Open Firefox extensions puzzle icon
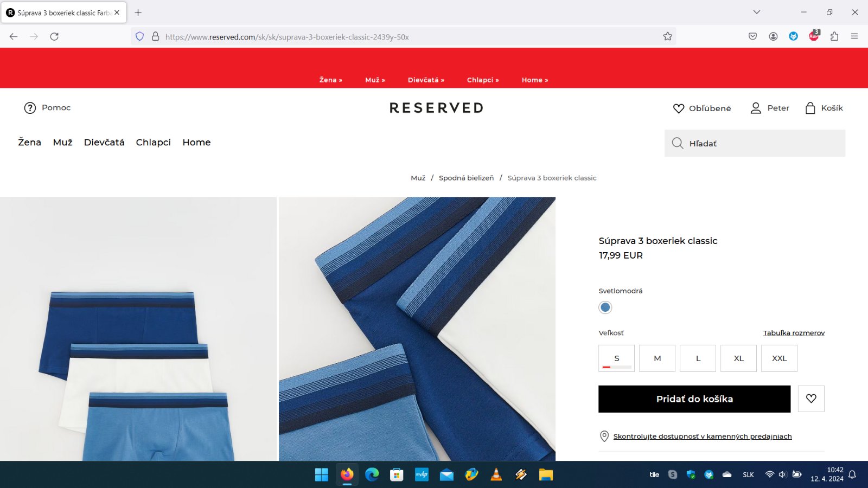 [834, 36]
